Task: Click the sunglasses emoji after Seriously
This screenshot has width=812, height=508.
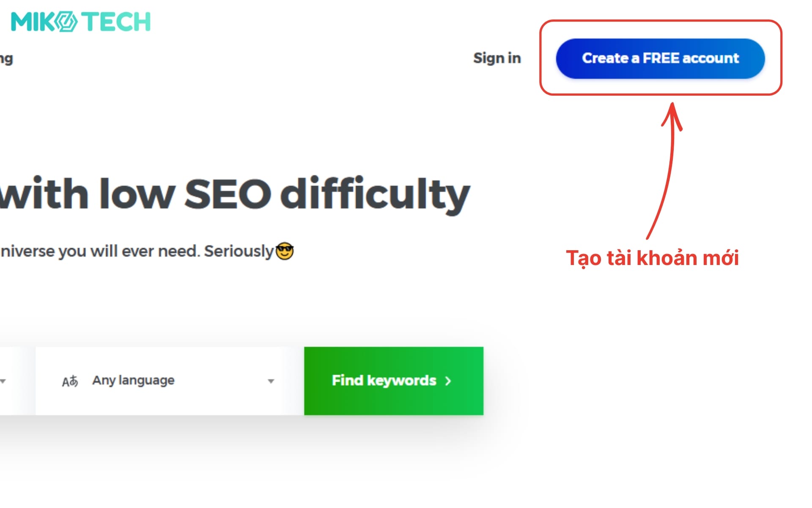Action: [x=285, y=251]
